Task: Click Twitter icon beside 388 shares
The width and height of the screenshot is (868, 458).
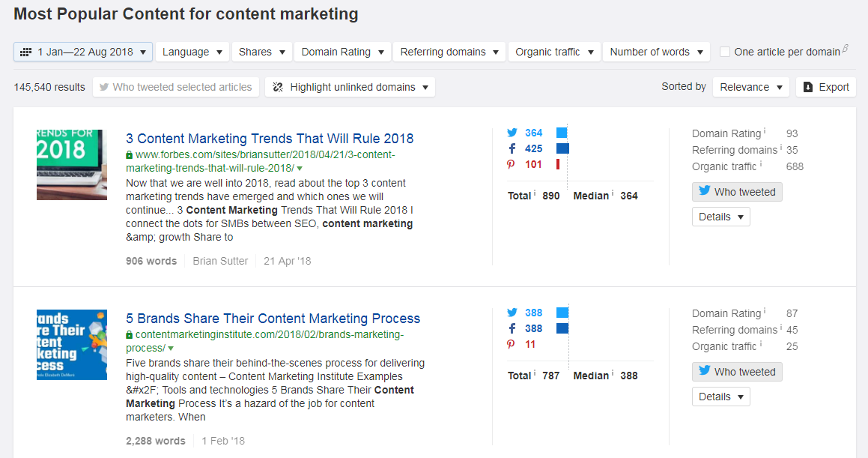Action: 512,313
